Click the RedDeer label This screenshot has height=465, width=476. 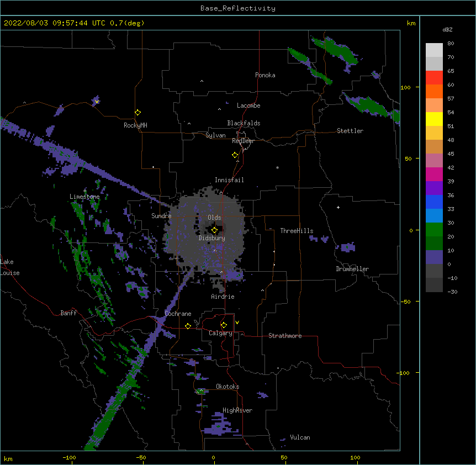tap(243, 141)
